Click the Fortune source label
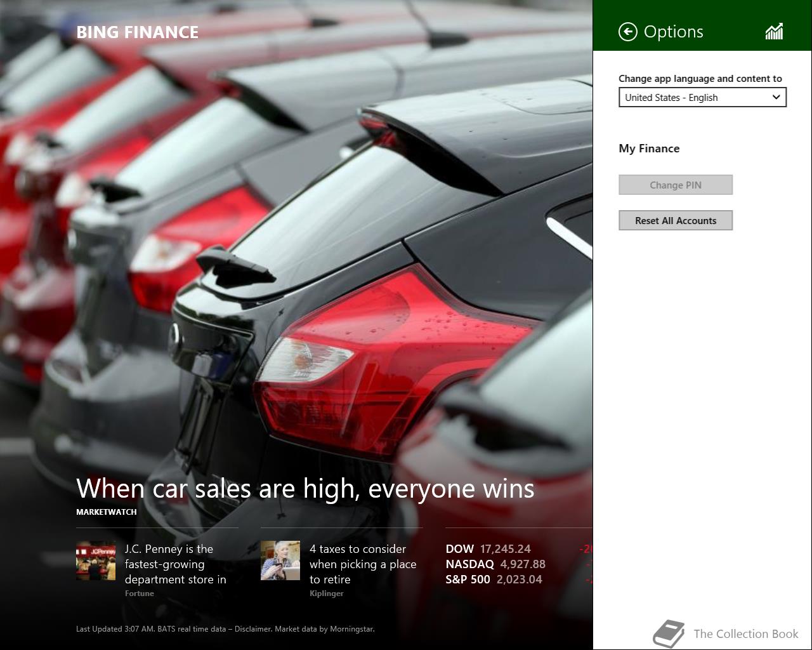812x650 pixels. [139, 594]
